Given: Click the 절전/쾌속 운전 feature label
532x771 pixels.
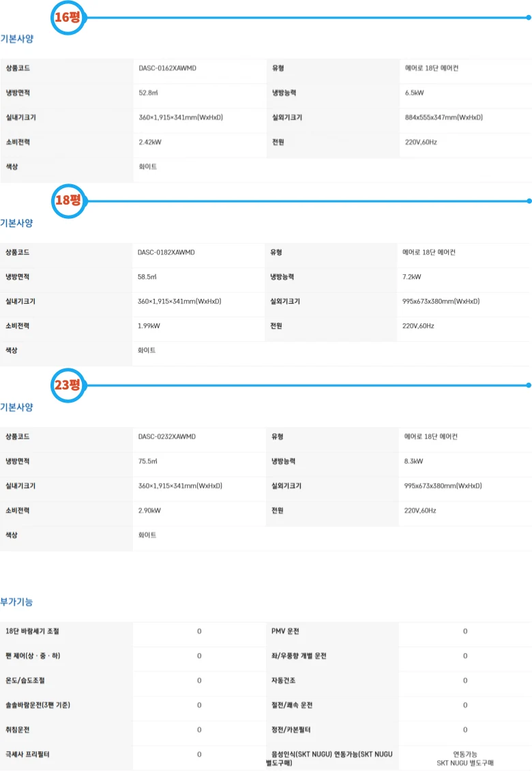Looking at the screenshot, I should [292, 705].
